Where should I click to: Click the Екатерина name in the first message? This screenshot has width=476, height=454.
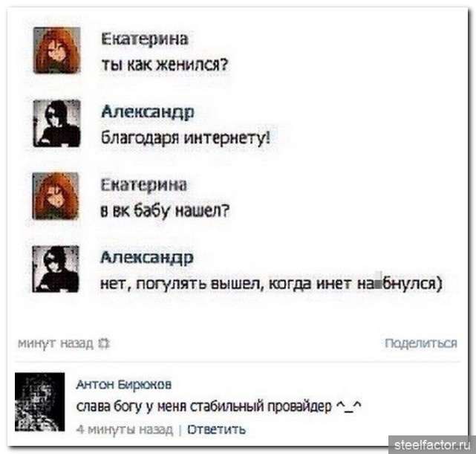[145, 39]
